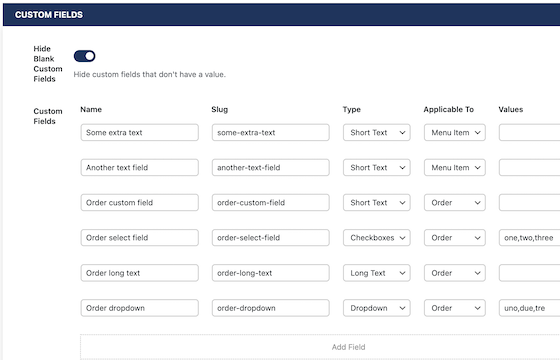Click the Slug column heading
The width and height of the screenshot is (560, 360).
[x=220, y=109]
